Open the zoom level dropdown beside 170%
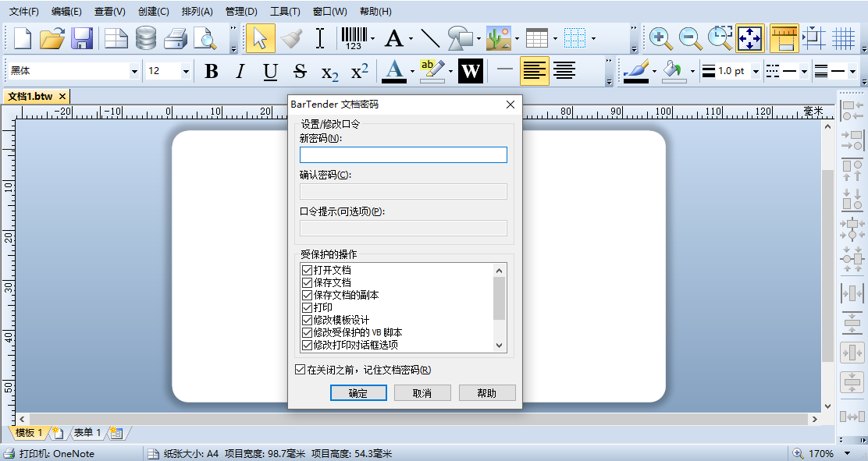Image resolution: width=868 pixels, height=461 pixels. click(847, 454)
